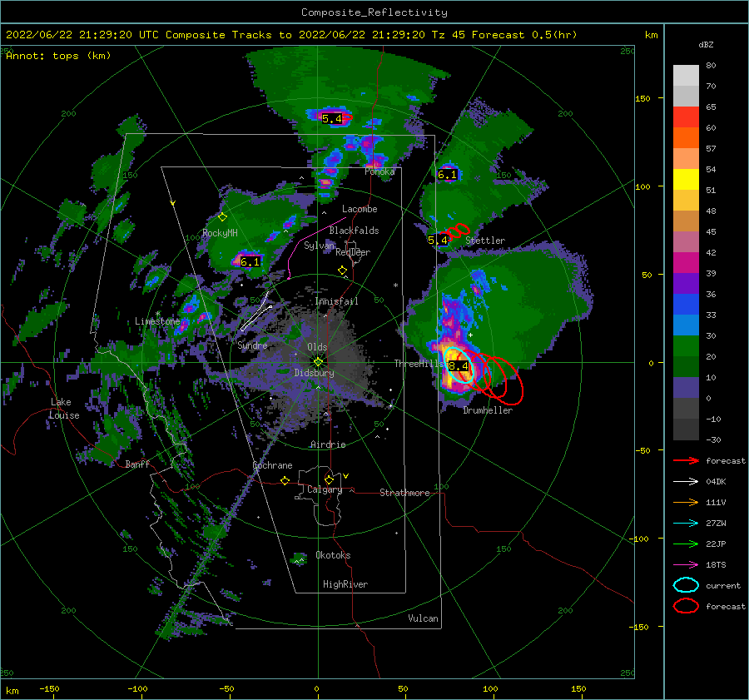
Task: Click the Banff label
Action: 137,464
